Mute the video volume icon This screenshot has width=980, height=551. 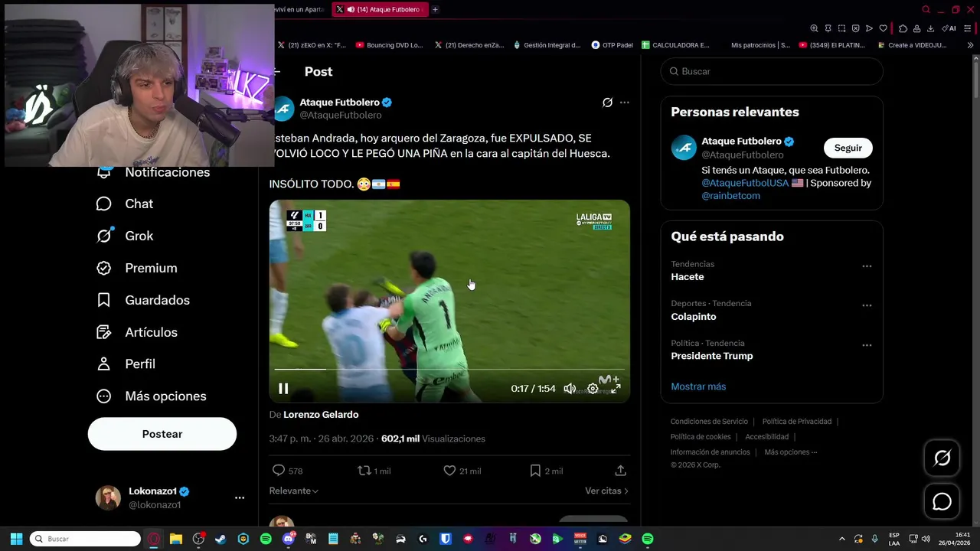570,389
